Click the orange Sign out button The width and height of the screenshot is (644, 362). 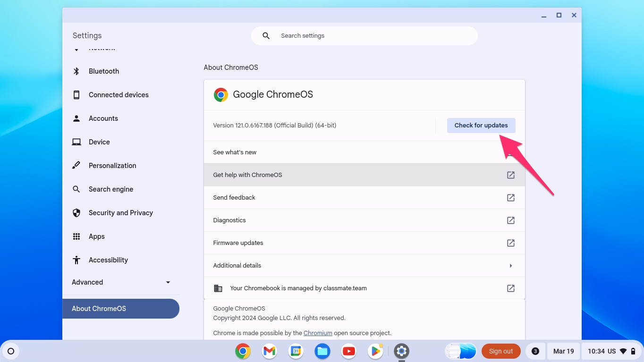coord(501,351)
